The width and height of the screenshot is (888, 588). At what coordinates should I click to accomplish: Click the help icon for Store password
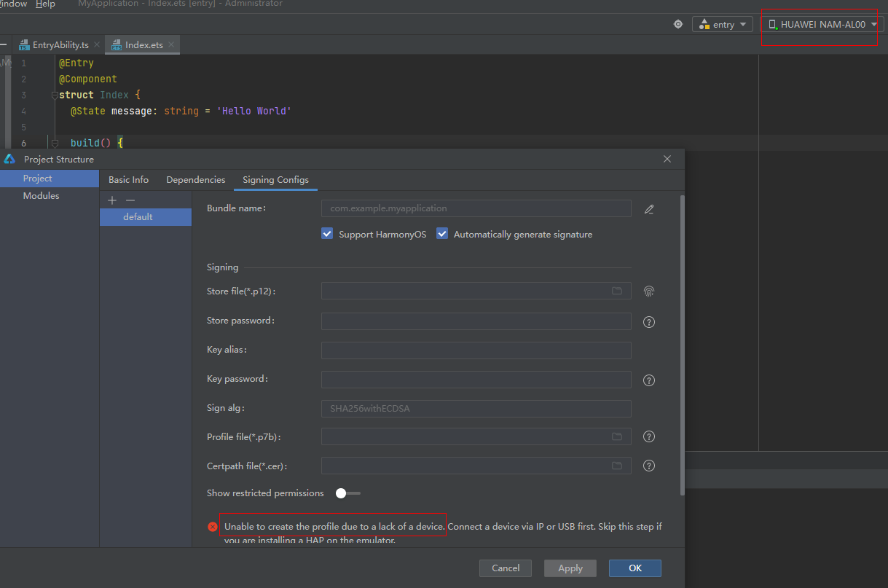[649, 322]
